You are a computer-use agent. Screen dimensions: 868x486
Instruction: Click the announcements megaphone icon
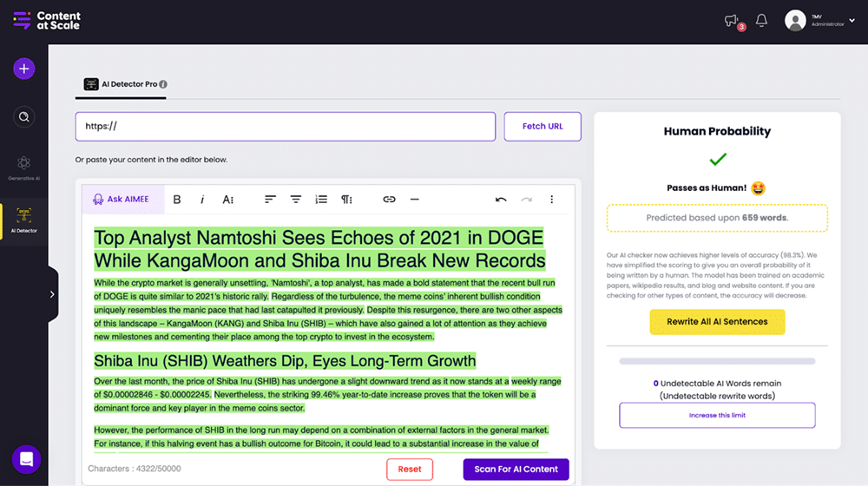[732, 21]
